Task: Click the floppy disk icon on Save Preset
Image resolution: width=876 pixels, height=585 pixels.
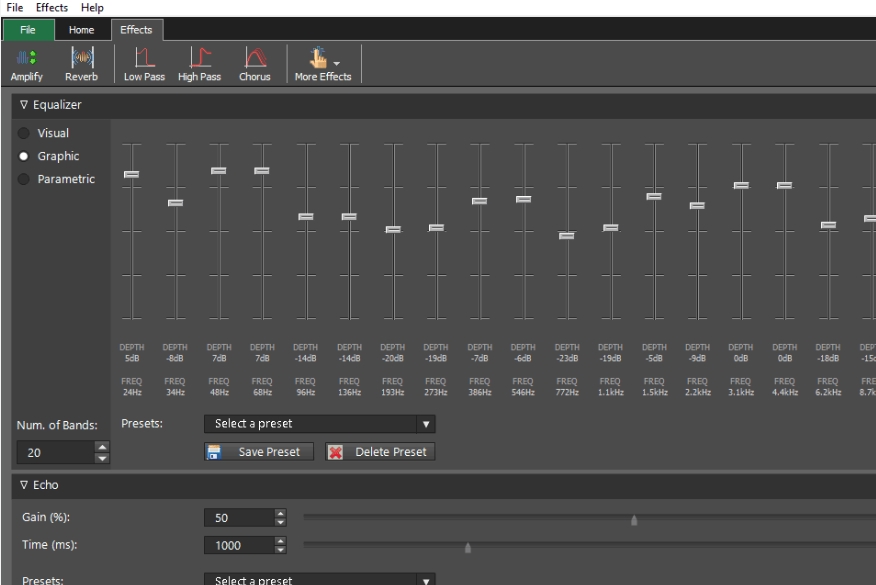Action: [213, 452]
